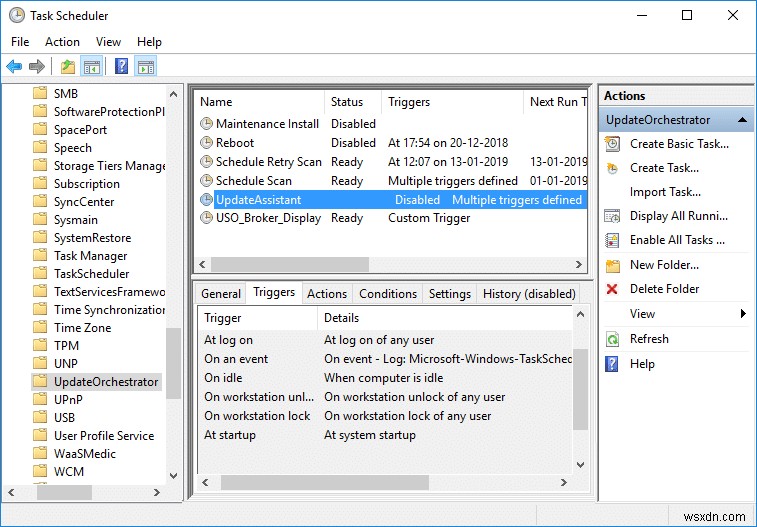Click the Up One Level folder icon
Screen dimensions: 757x527
67,67
